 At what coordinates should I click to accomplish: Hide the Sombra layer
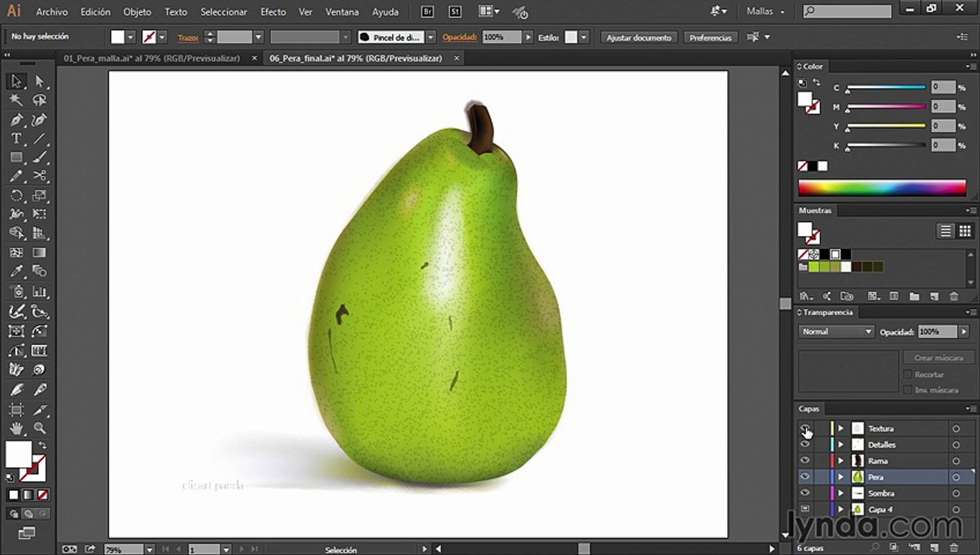coord(805,493)
